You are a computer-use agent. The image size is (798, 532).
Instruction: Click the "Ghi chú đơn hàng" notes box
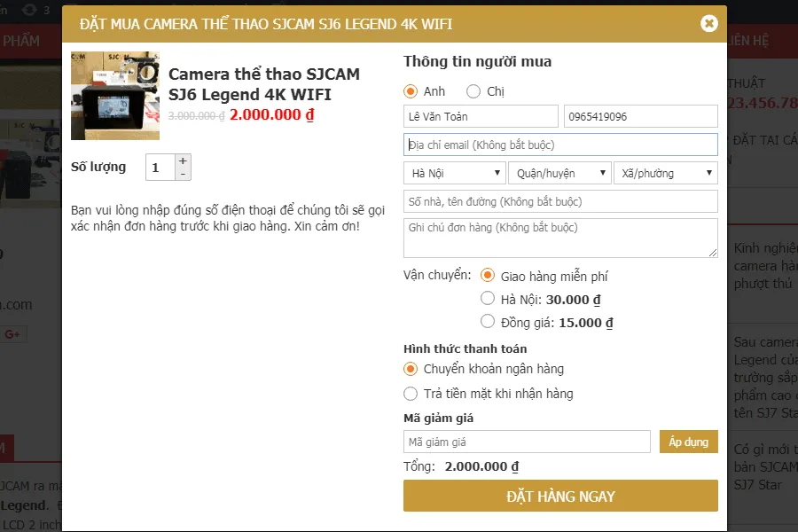tap(560, 238)
